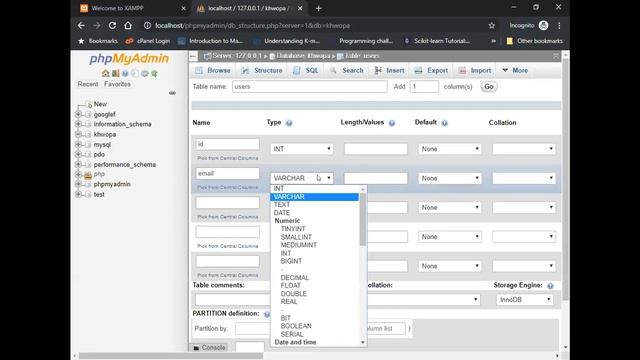The image size is (640, 360).
Task: Switch to the SQL tab
Action: click(x=306, y=70)
